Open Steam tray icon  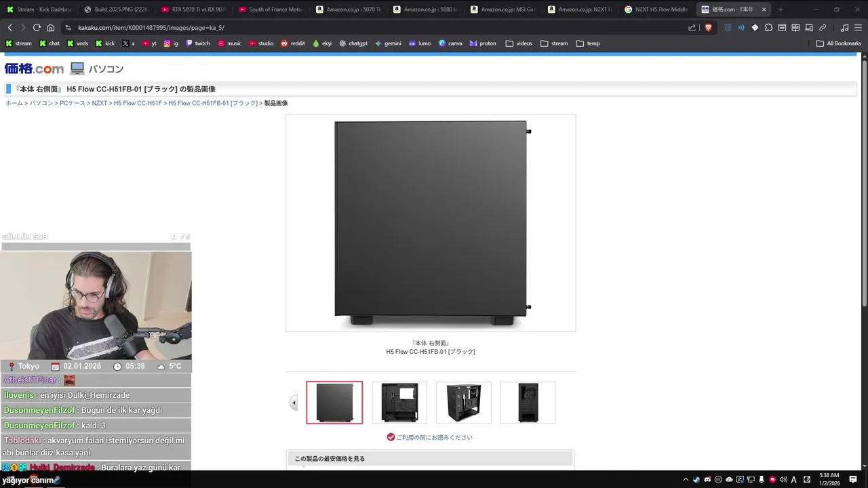[x=696, y=479]
